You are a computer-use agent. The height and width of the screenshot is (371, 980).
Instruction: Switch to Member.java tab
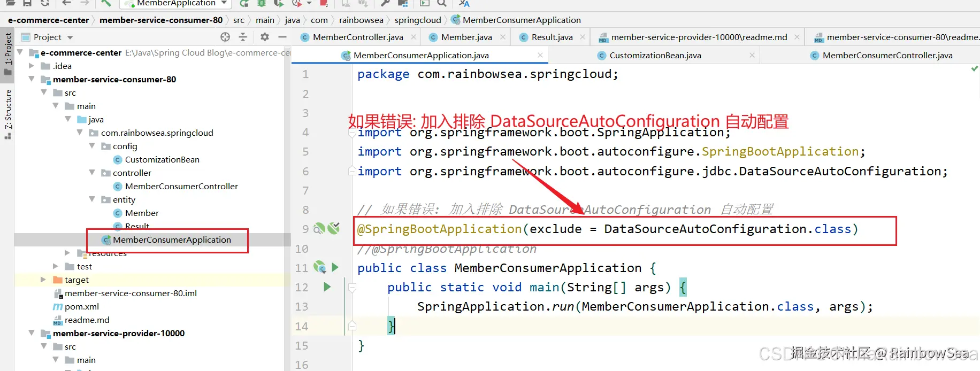[466, 37]
